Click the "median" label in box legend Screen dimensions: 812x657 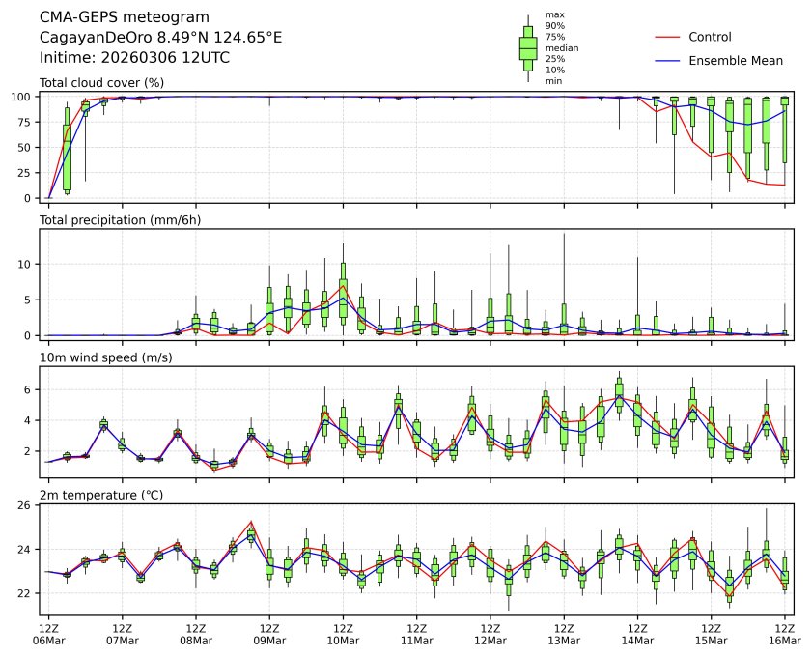tap(558, 47)
